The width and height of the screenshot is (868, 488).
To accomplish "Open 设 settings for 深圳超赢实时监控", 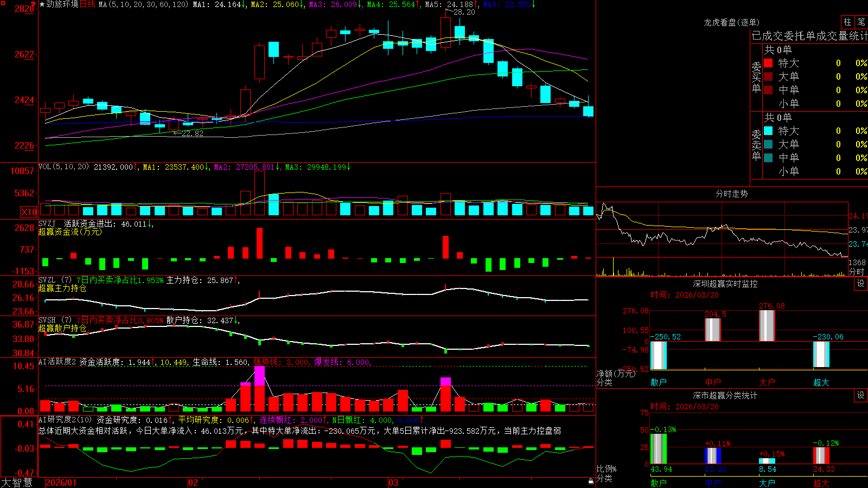I will (861, 284).
